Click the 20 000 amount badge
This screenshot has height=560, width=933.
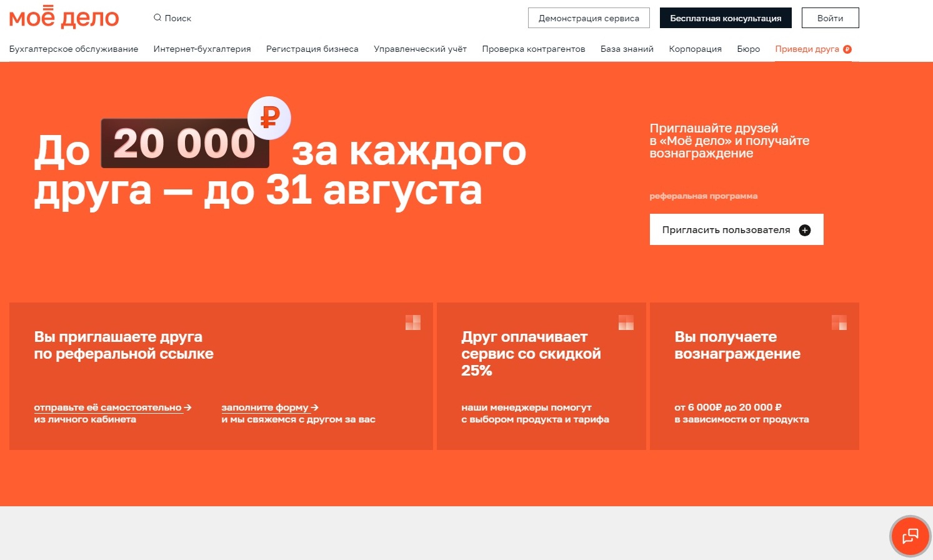pyautogui.click(x=185, y=143)
